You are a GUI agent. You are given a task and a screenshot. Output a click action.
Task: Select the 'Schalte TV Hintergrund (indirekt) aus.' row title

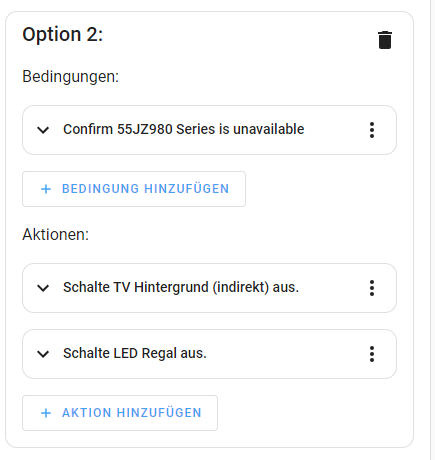tap(181, 287)
